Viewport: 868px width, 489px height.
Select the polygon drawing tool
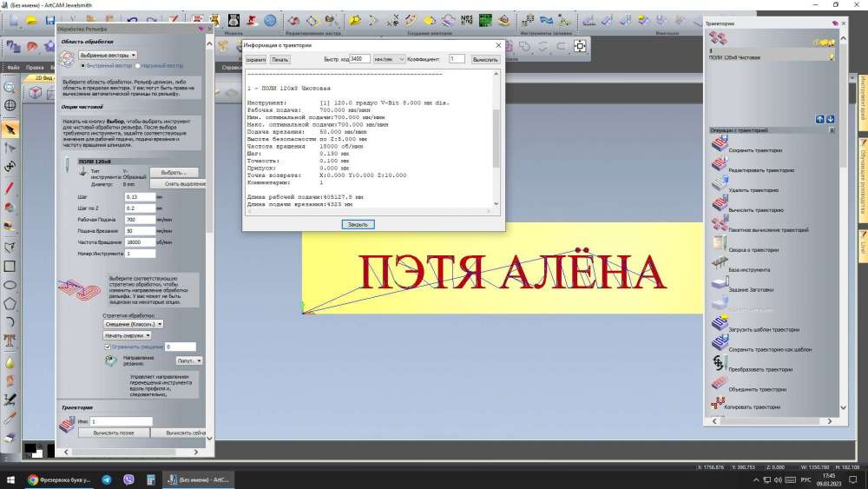click(10, 304)
